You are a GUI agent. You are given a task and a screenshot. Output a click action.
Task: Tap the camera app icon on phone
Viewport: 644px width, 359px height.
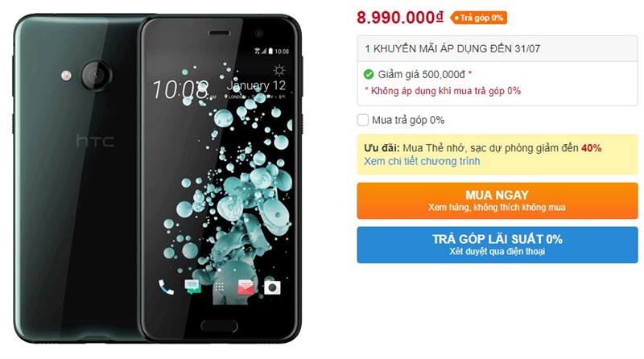pyautogui.click(x=272, y=287)
